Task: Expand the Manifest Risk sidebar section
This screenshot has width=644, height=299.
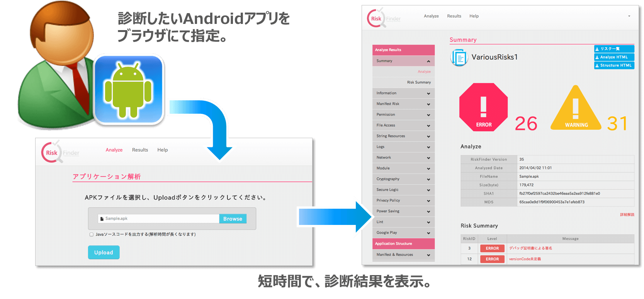Action: pos(403,104)
